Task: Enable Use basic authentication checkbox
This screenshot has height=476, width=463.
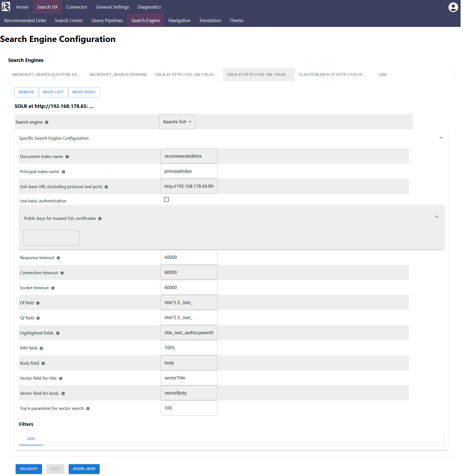Action: 166,199
